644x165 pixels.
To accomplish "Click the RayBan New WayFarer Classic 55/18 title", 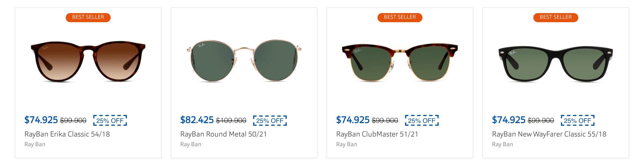I will pos(549,134).
